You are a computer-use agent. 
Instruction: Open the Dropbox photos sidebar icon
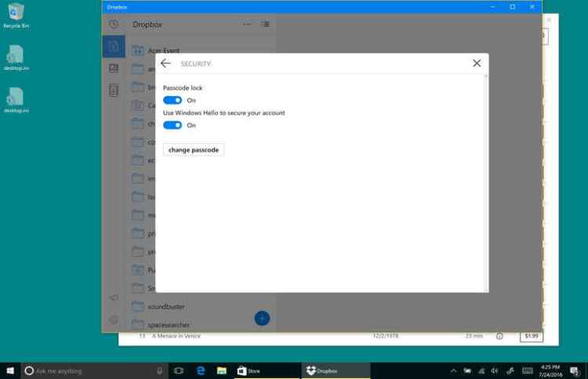(114, 68)
